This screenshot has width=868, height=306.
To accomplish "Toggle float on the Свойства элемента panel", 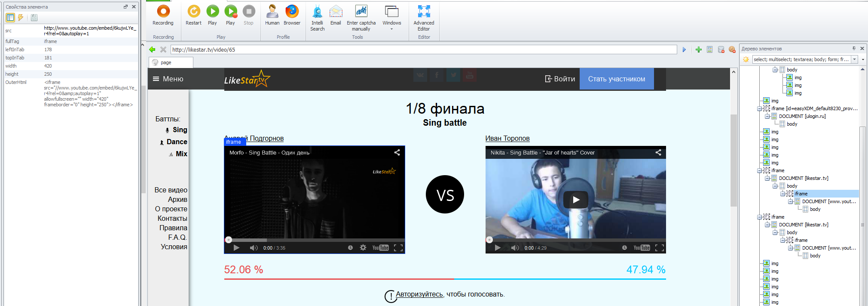I will [x=125, y=6].
